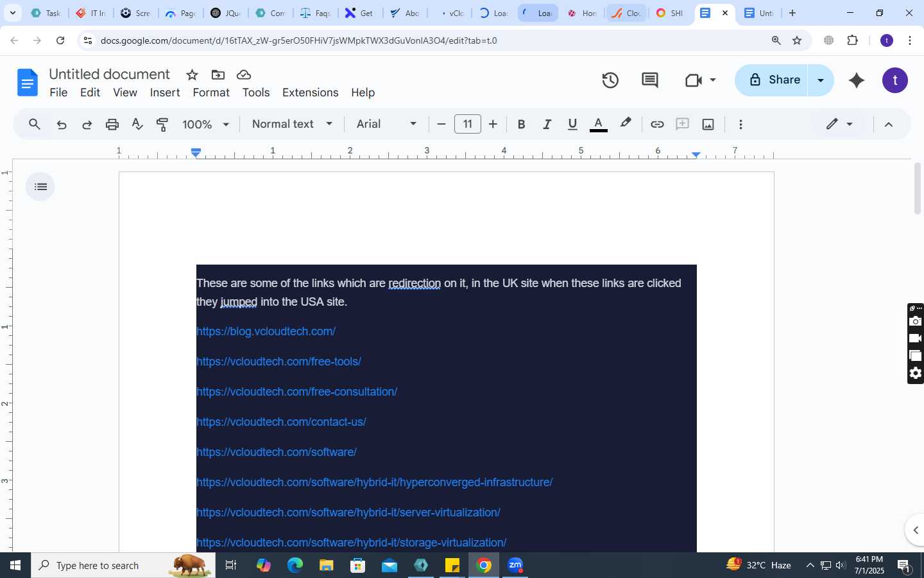Click the font size field
Viewport: 924px width, 578px height.
point(467,124)
